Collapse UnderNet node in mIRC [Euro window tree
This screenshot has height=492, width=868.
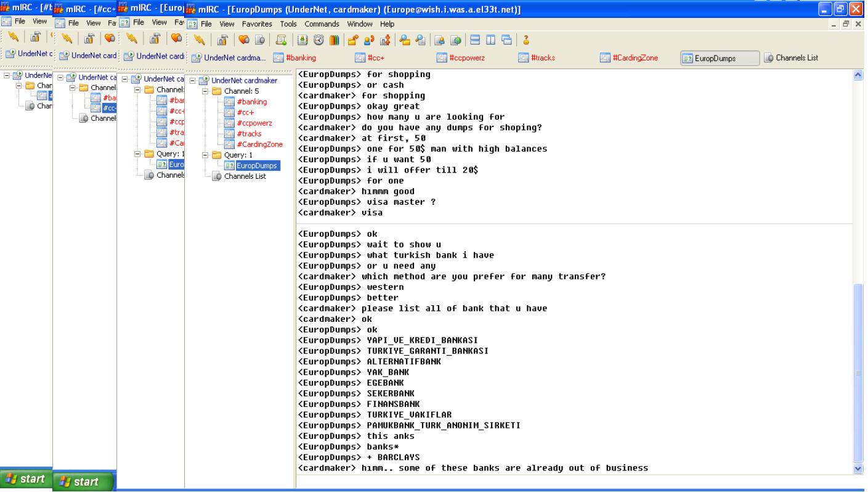[126, 78]
